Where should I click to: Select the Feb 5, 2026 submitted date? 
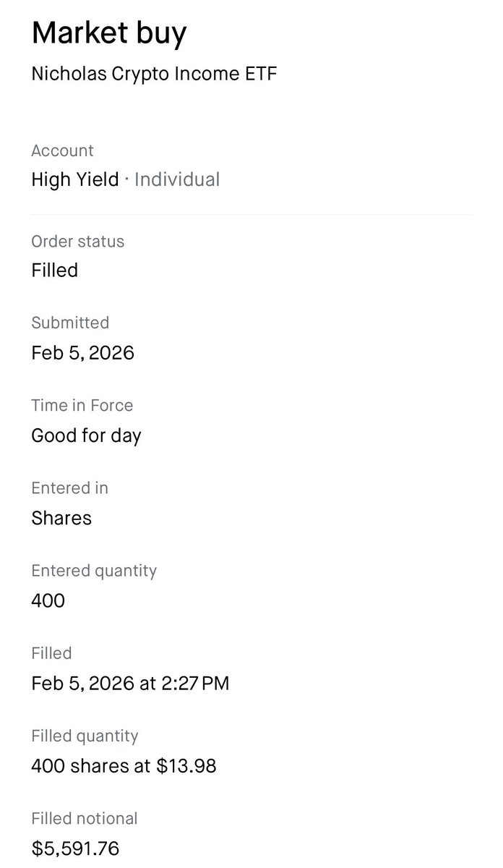pyautogui.click(x=82, y=353)
